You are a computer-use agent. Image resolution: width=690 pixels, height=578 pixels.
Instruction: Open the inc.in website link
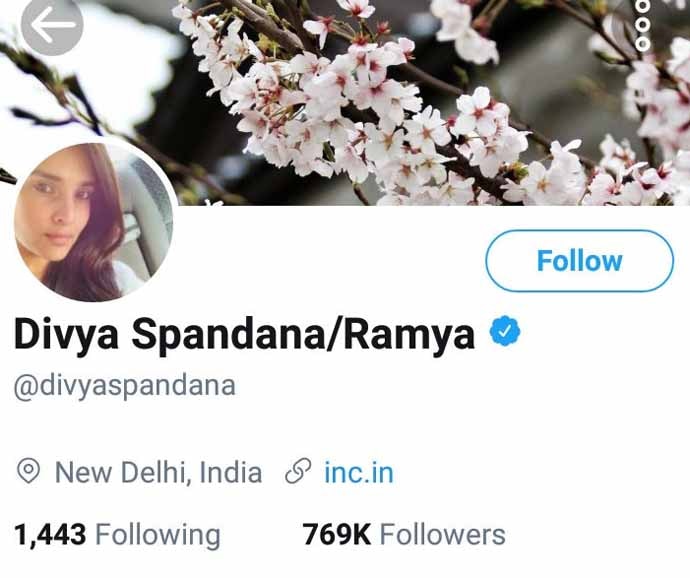pyautogui.click(x=359, y=472)
